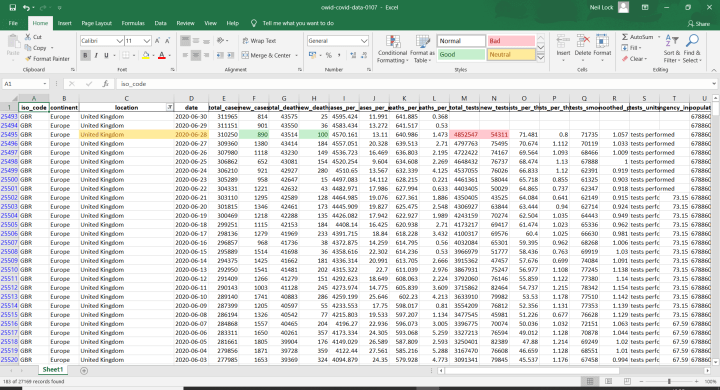Toggle Italic formatting
The height and width of the screenshot is (390, 720).
(96, 55)
